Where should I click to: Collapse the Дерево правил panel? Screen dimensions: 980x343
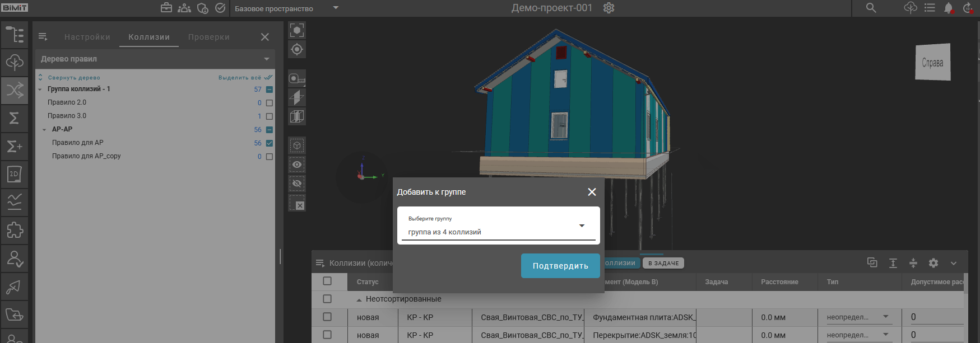267,59
